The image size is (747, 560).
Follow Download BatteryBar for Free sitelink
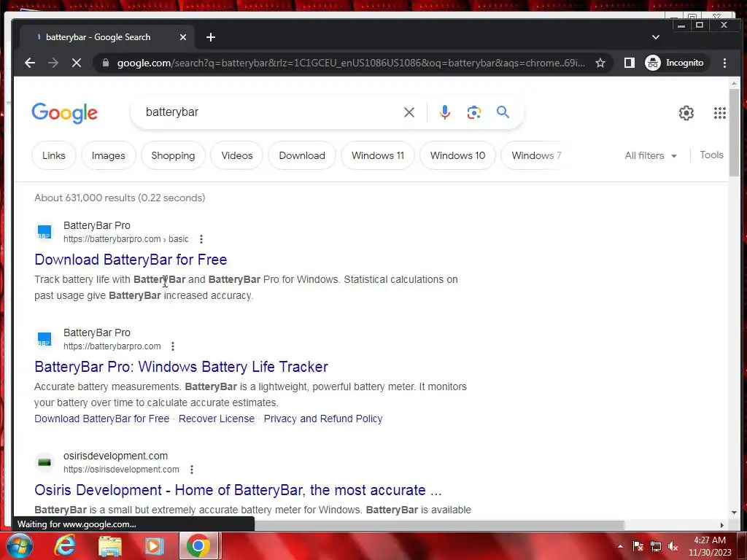coord(102,419)
